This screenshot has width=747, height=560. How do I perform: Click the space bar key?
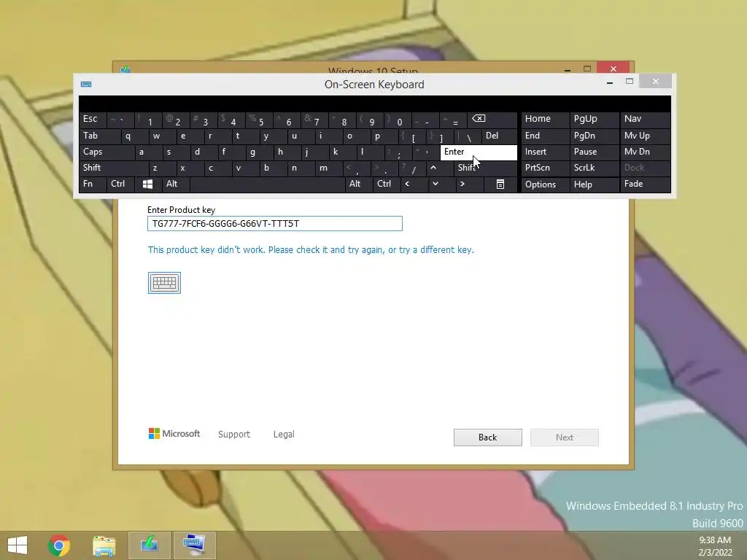point(267,184)
